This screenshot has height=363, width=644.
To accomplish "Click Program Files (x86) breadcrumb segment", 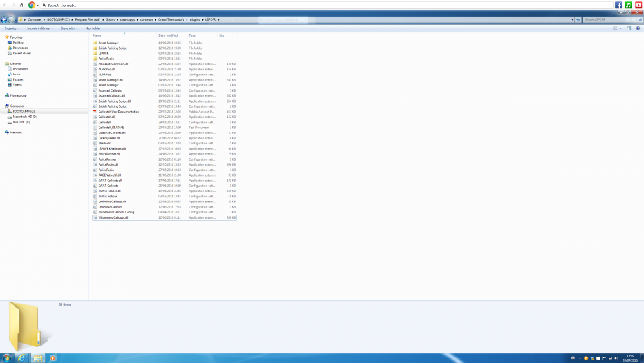I will [x=88, y=19].
